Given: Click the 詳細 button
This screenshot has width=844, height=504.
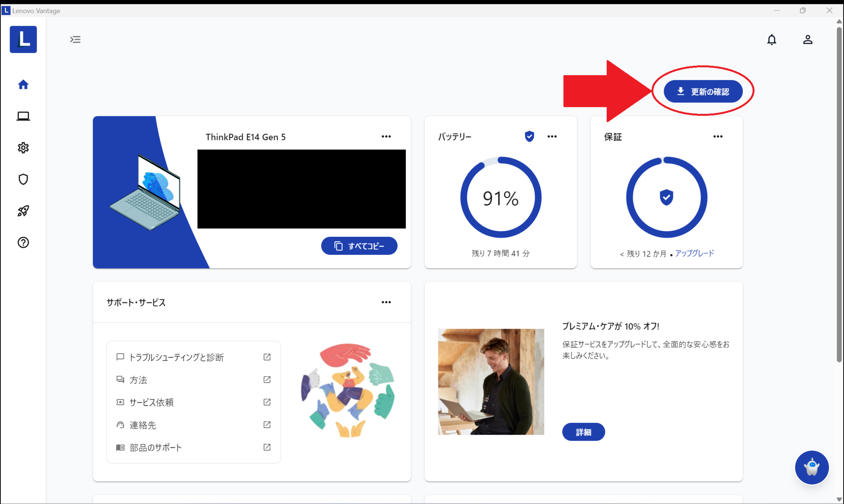Looking at the screenshot, I should point(583,432).
